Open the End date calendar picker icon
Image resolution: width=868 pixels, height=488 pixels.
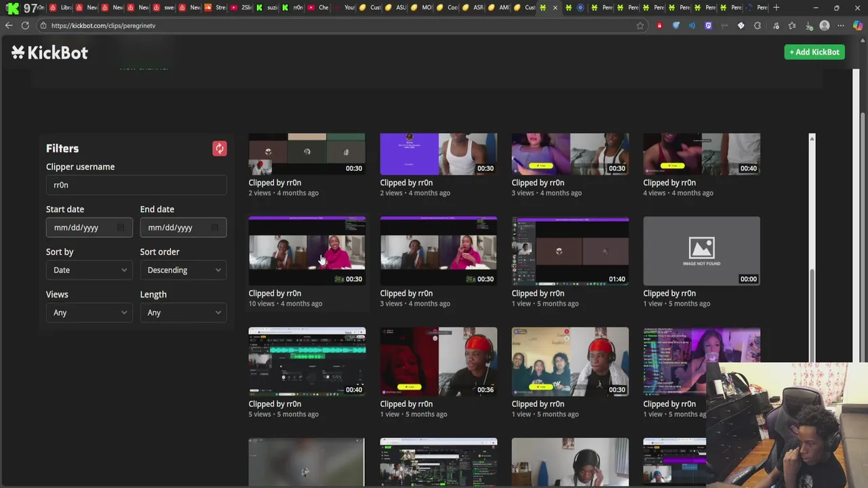pos(214,228)
